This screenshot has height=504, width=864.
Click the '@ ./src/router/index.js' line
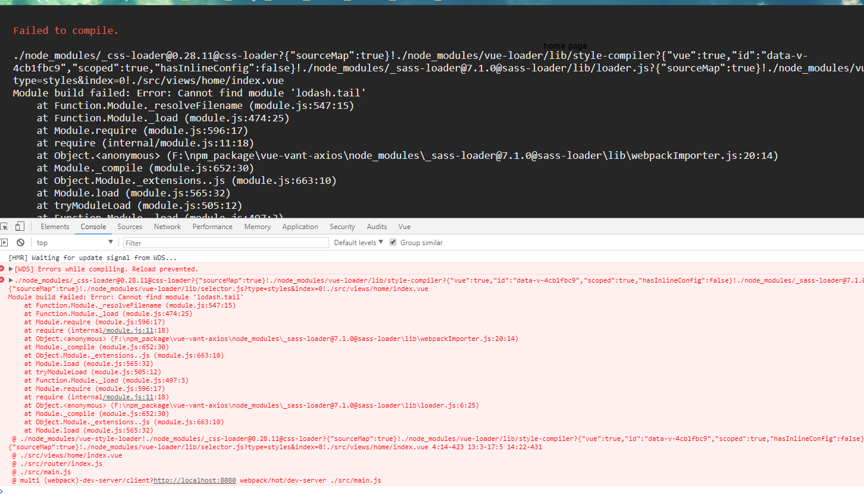pos(57,464)
